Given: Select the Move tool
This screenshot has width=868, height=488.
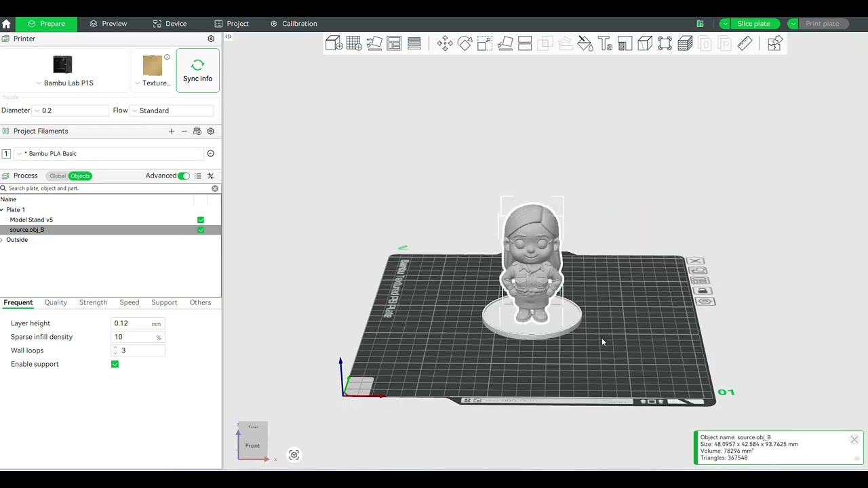Looking at the screenshot, I should tap(445, 43).
